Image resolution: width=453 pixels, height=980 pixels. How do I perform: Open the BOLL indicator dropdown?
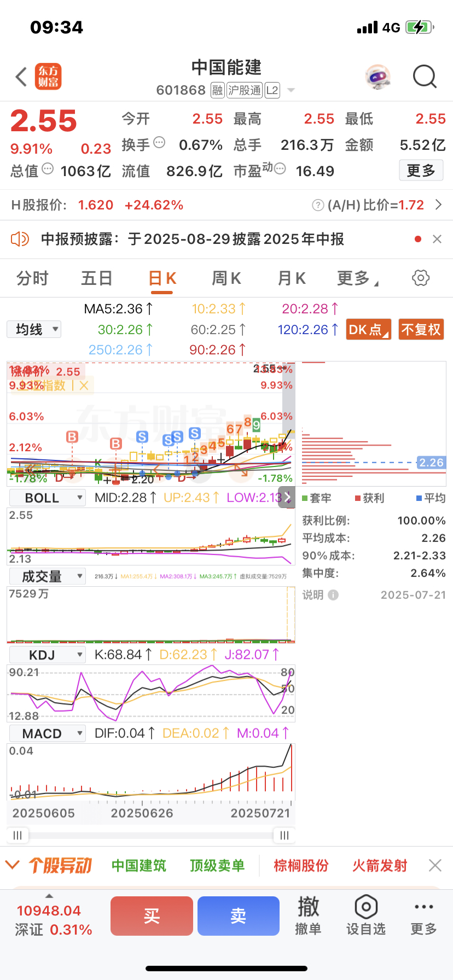(48, 498)
